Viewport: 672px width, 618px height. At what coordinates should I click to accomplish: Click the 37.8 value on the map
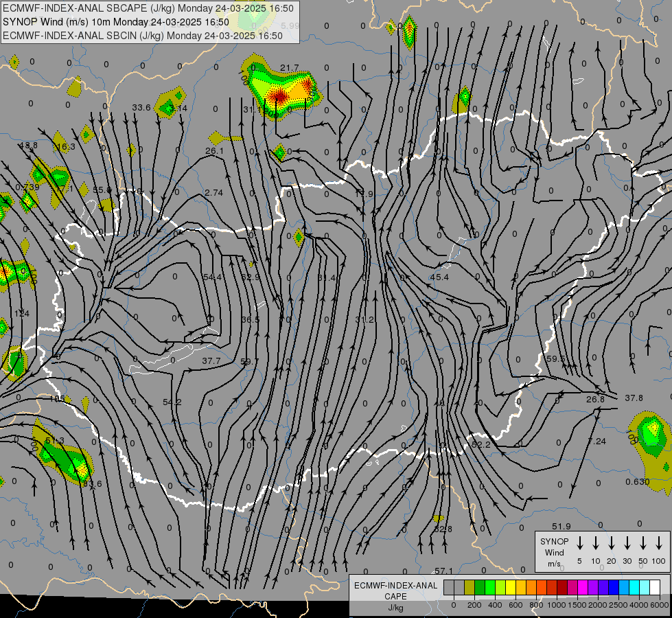pyautogui.click(x=634, y=398)
